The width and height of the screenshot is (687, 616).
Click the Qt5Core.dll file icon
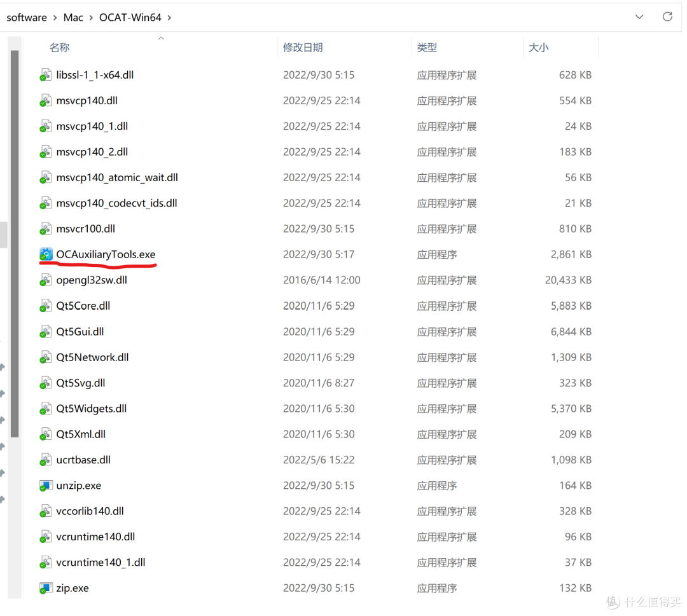click(46, 306)
